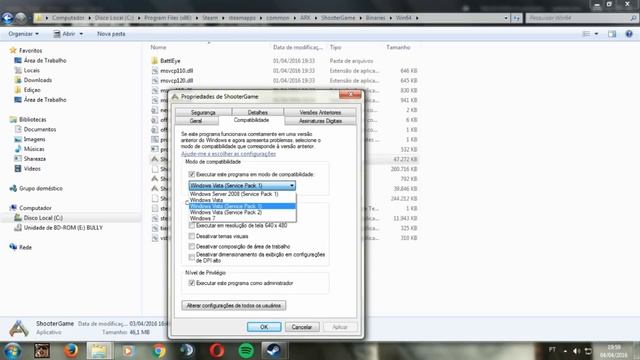640x360 pixels.
Task: Switch to the Geral tab
Action: 196,121
